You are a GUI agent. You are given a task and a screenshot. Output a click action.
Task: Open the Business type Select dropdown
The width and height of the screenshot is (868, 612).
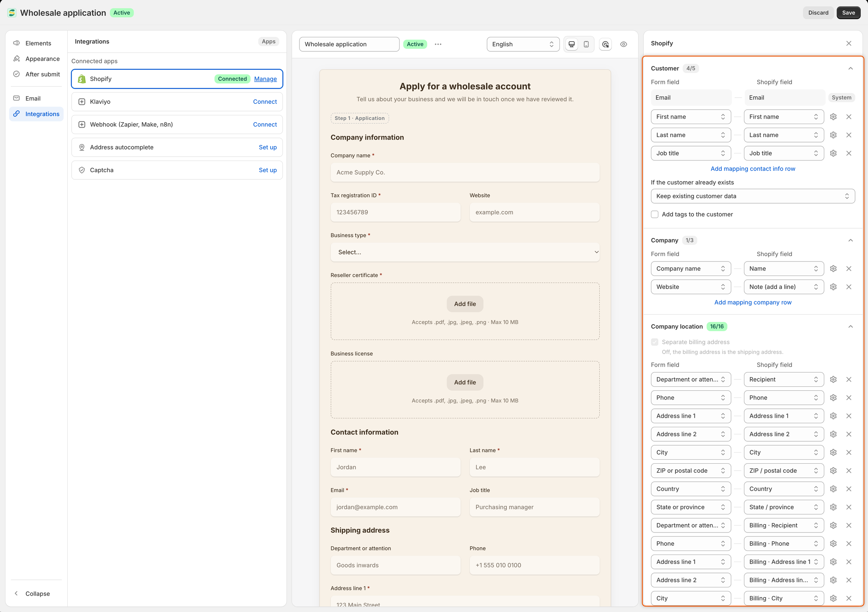[465, 252]
